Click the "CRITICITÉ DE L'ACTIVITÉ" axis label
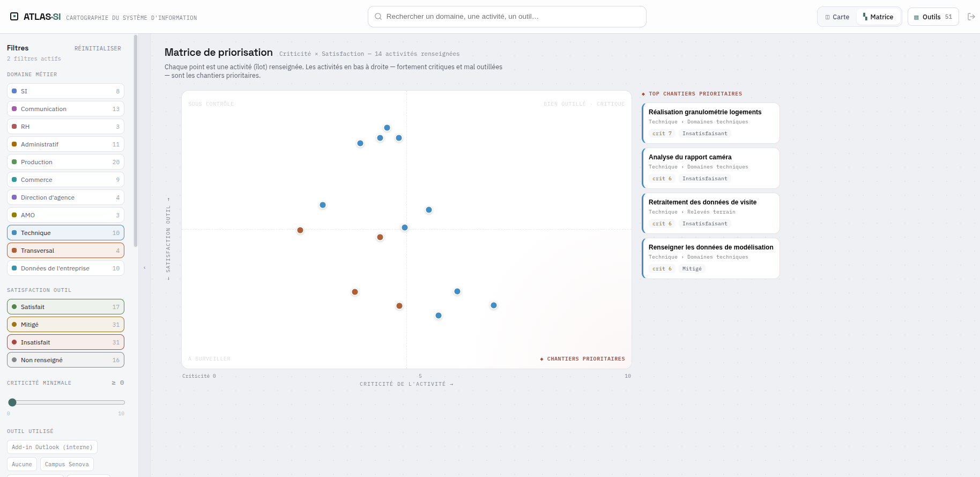Image resolution: width=980 pixels, height=477 pixels. [x=406, y=384]
